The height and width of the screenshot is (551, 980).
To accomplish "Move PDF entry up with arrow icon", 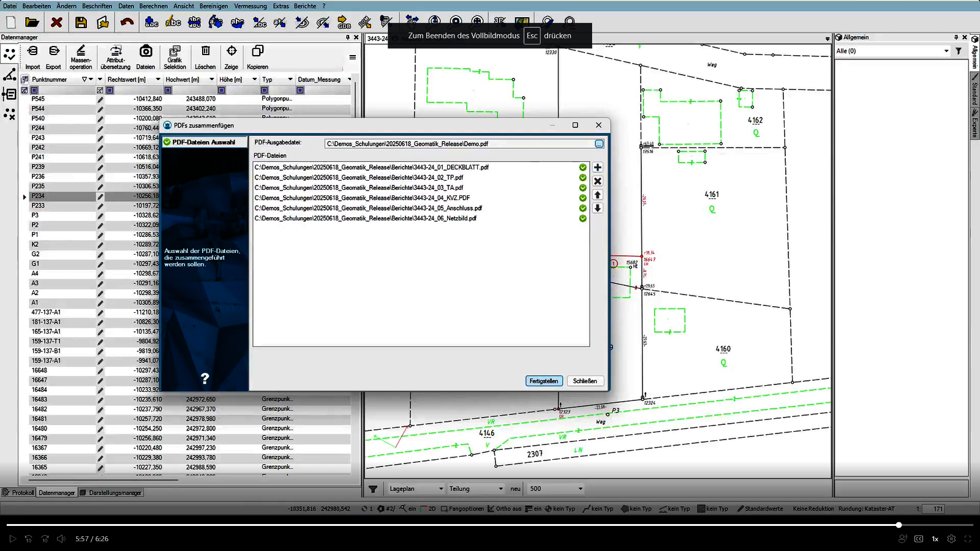I will pyautogui.click(x=598, y=195).
